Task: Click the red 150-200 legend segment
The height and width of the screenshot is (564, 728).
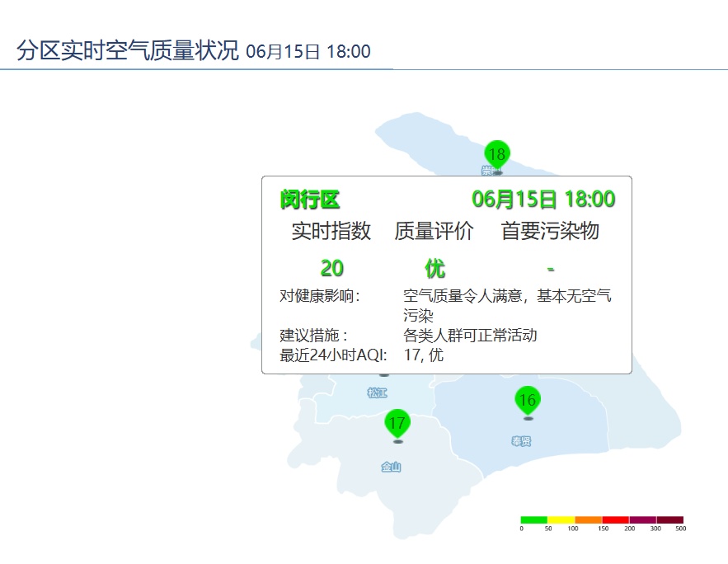Action: (x=616, y=520)
